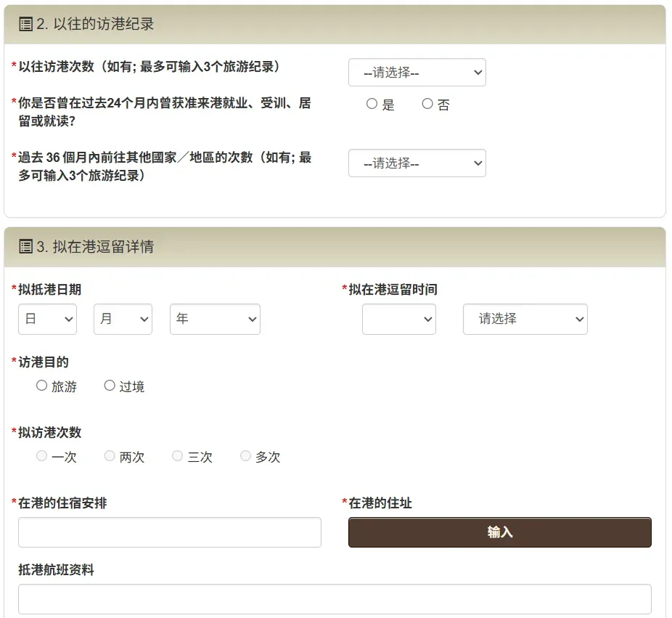Screen dimensions: 672x618
Task: Choose 旅游 as visit purpose
Action: (x=42, y=386)
